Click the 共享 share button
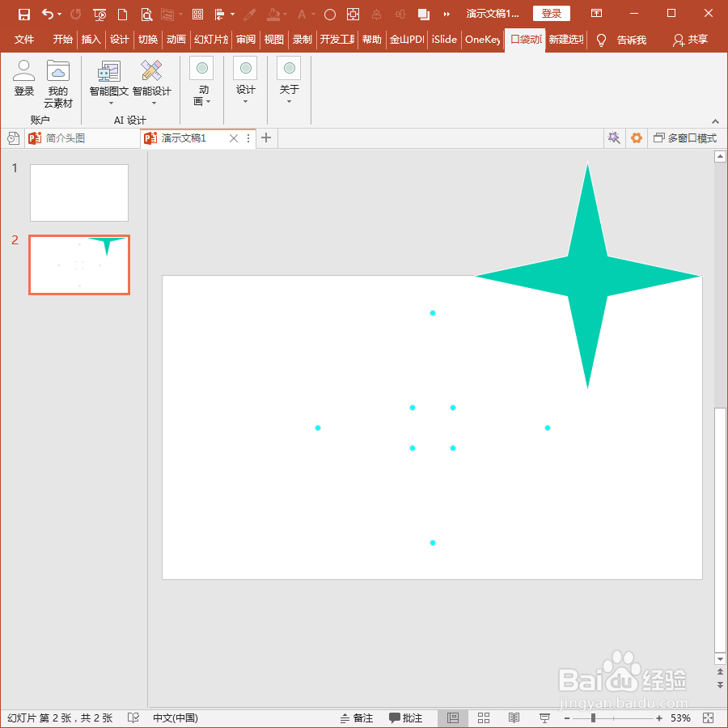The height and width of the screenshot is (728, 728). [x=691, y=40]
